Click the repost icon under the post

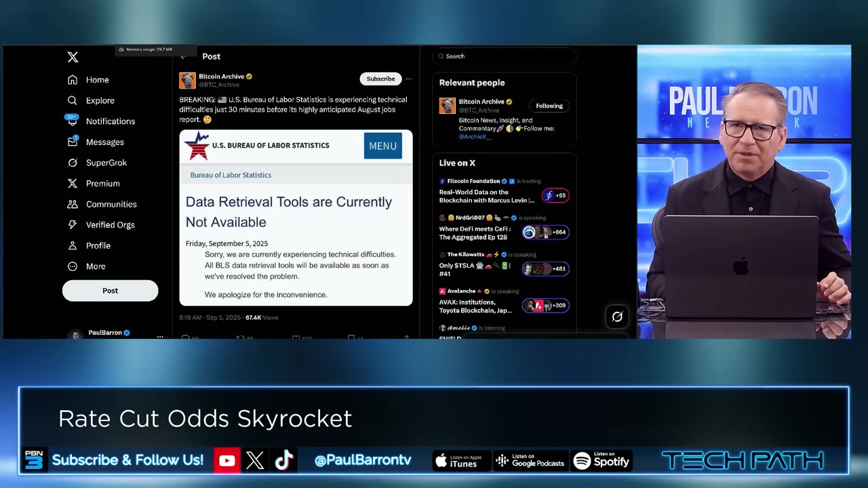[x=239, y=337]
